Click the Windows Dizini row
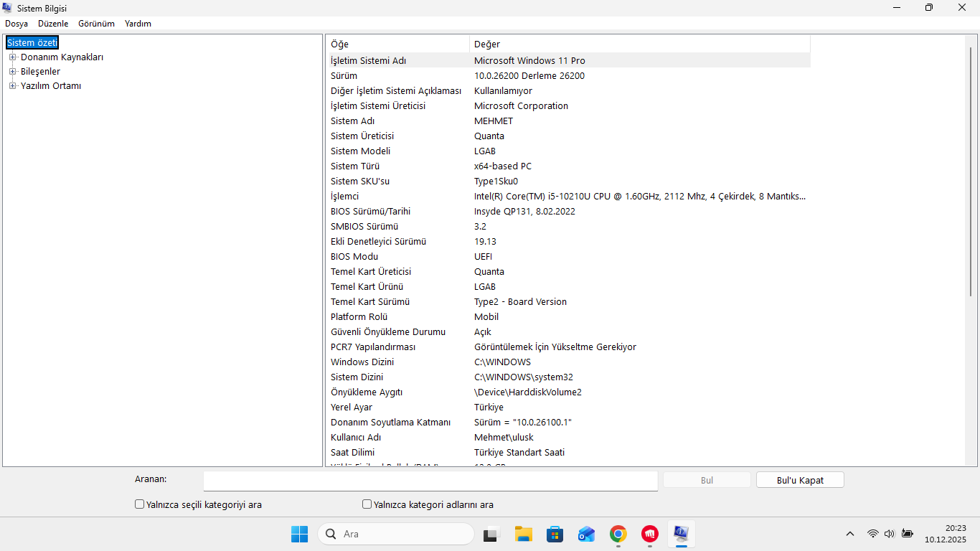Viewport: 980px width, 551px height. point(568,362)
